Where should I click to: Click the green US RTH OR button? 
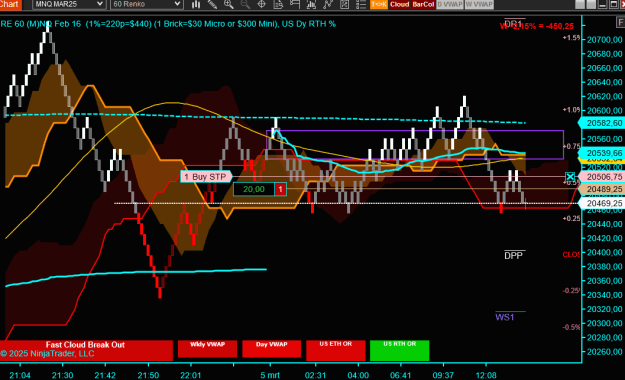(399, 350)
